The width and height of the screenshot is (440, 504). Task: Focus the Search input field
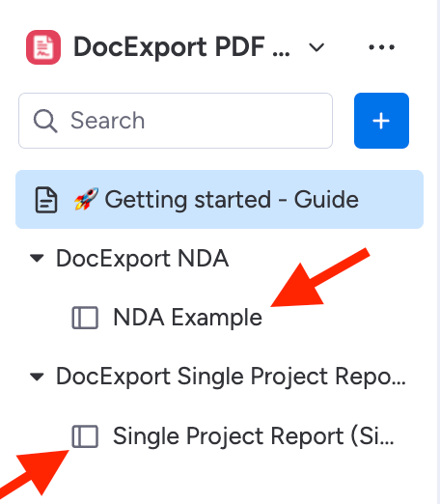[176, 121]
